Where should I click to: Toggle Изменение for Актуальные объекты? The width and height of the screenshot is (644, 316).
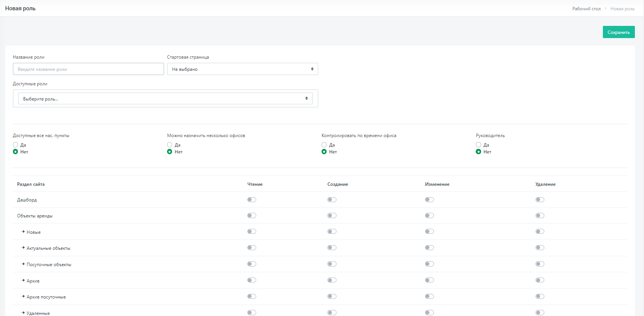pos(429,247)
